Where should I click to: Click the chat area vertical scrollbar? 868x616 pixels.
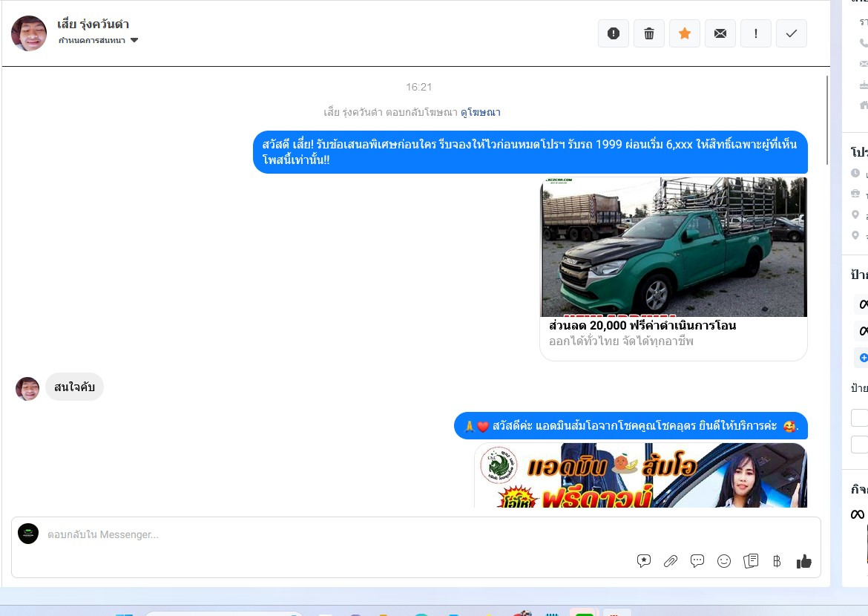[827, 119]
